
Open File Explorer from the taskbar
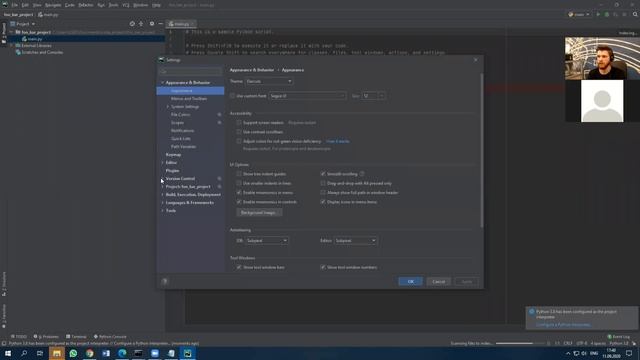57,353
